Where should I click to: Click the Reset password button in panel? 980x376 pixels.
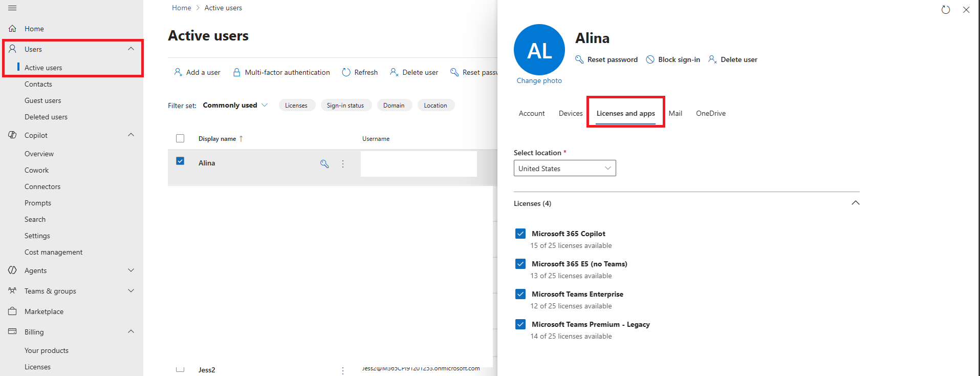pos(606,59)
